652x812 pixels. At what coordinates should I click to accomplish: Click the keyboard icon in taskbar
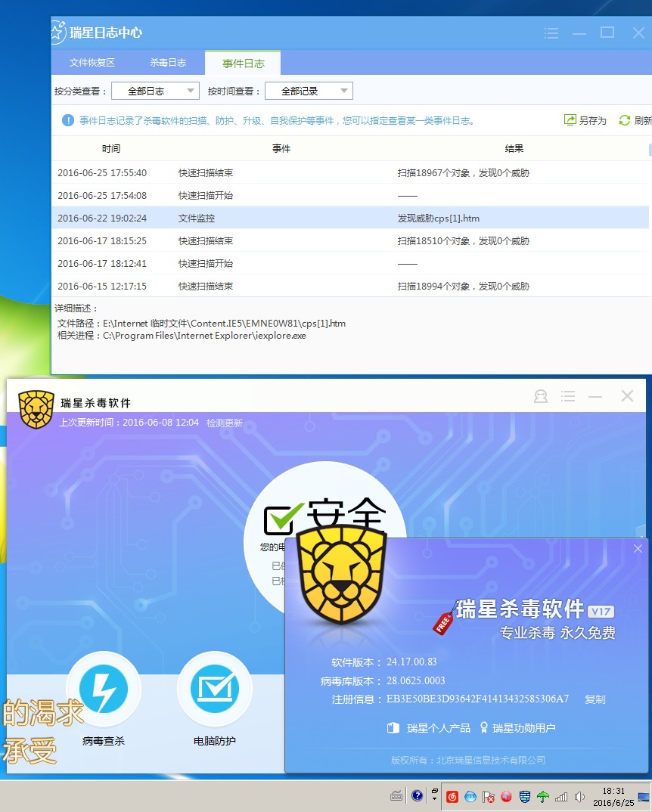[396, 796]
